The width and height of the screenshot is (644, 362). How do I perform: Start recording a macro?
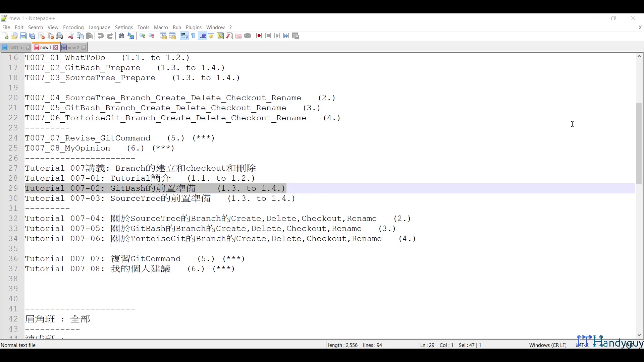click(259, 36)
